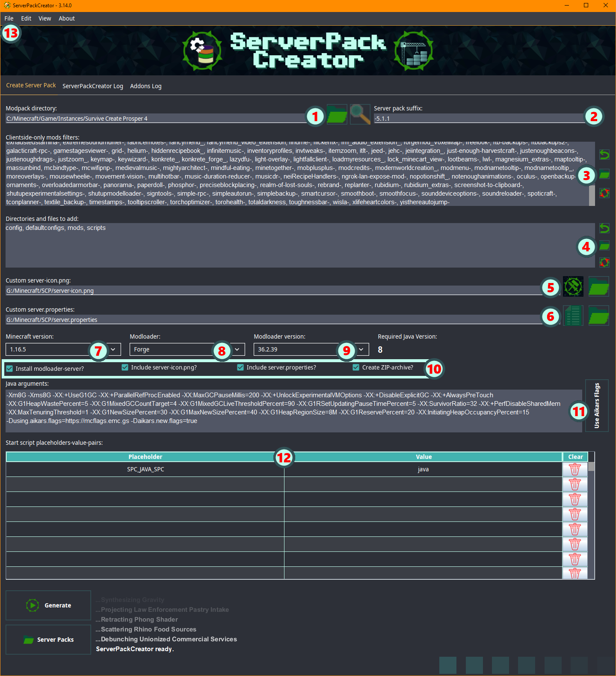Open server.properties document icon

click(573, 316)
